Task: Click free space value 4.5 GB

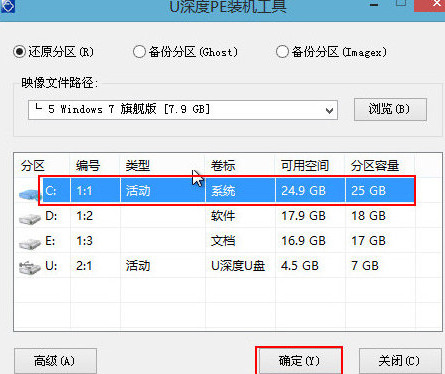Action: 300,266
